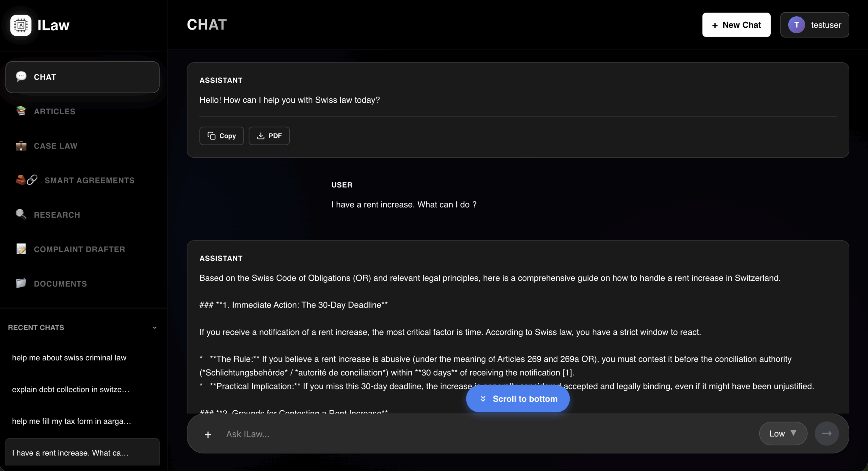This screenshot has width=868, height=471.
Task: Click the ILaw chip logo icon
Action: point(21,25)
